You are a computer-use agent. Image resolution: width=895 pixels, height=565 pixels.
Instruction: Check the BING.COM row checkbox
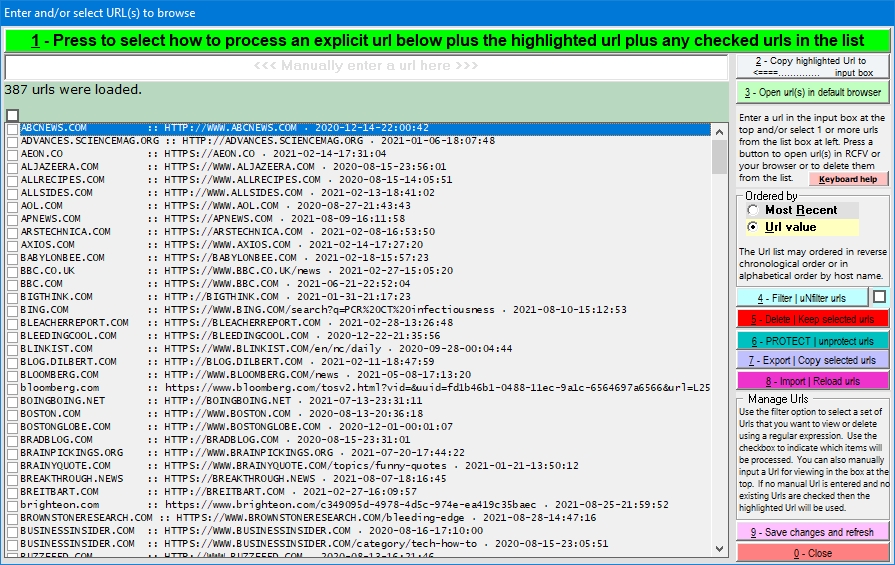tap(13, 310)
